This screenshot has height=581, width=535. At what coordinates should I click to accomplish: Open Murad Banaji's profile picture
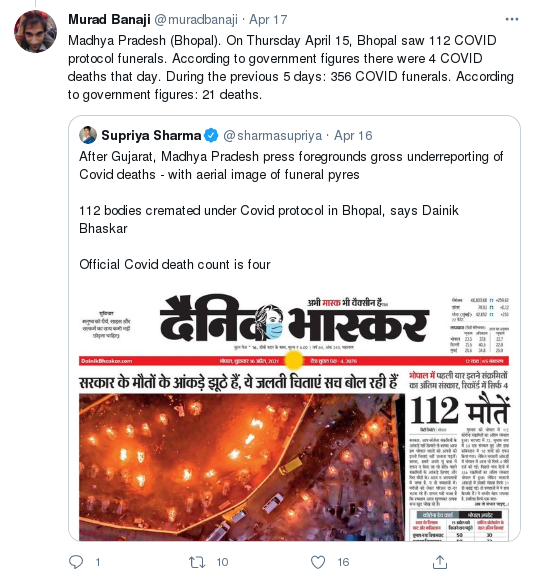click(x=36, y=31)
